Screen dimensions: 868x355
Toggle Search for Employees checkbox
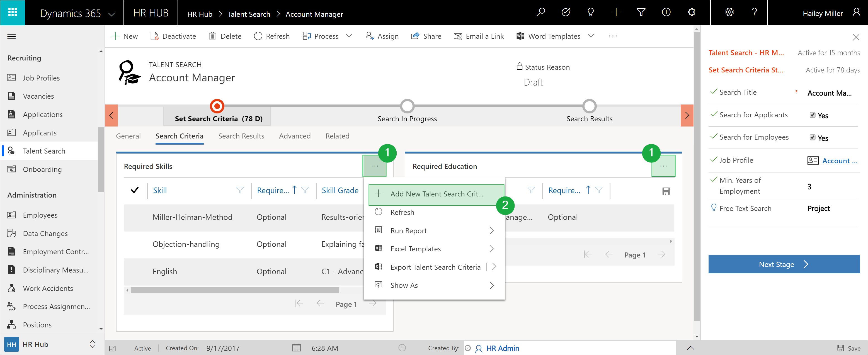(813, 137)
